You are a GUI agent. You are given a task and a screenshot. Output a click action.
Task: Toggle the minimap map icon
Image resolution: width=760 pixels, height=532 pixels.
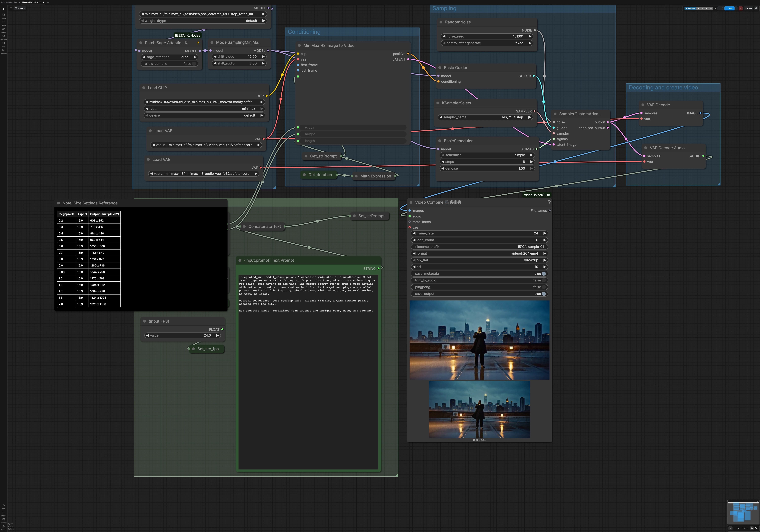[752, 528]
